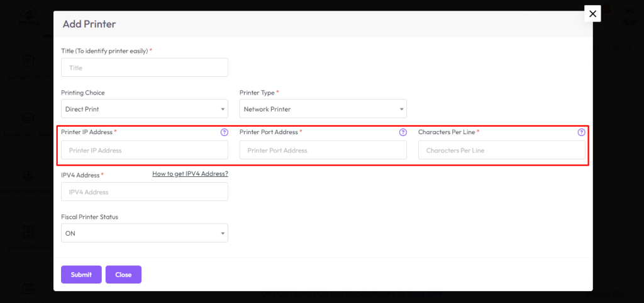
Task: Close the Add Printer dialog with X
Action: [592, 14]
